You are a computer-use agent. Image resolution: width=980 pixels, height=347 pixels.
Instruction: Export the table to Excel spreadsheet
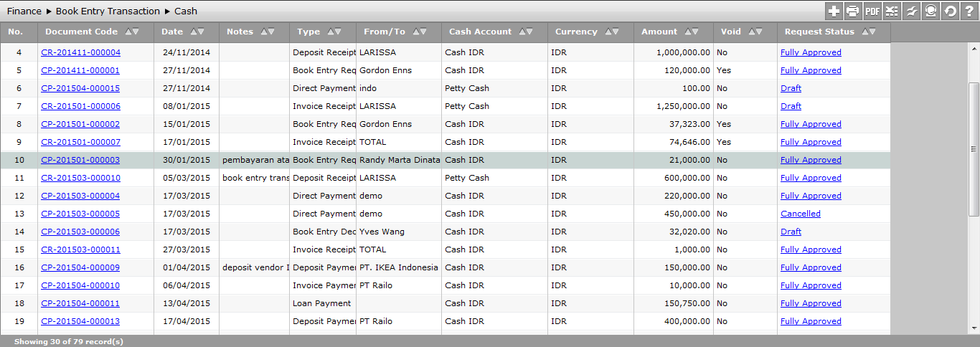click(892, 11)
